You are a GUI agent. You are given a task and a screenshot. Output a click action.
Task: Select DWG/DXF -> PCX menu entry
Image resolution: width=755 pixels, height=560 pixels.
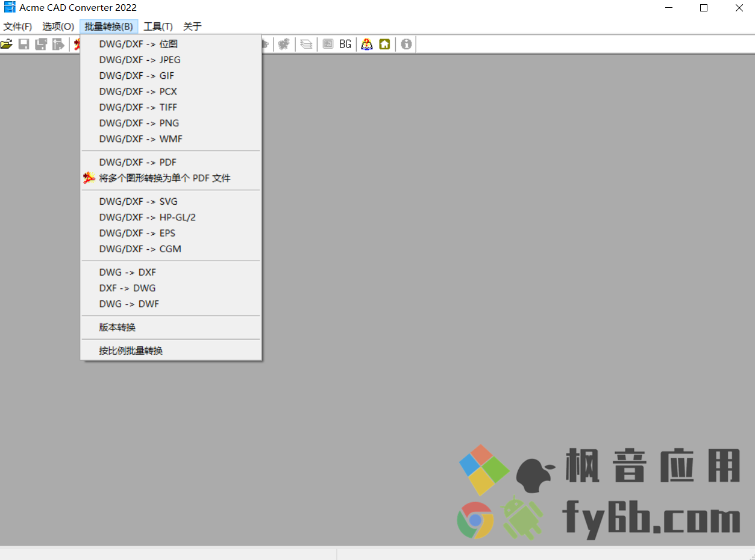tap(171, 92)
